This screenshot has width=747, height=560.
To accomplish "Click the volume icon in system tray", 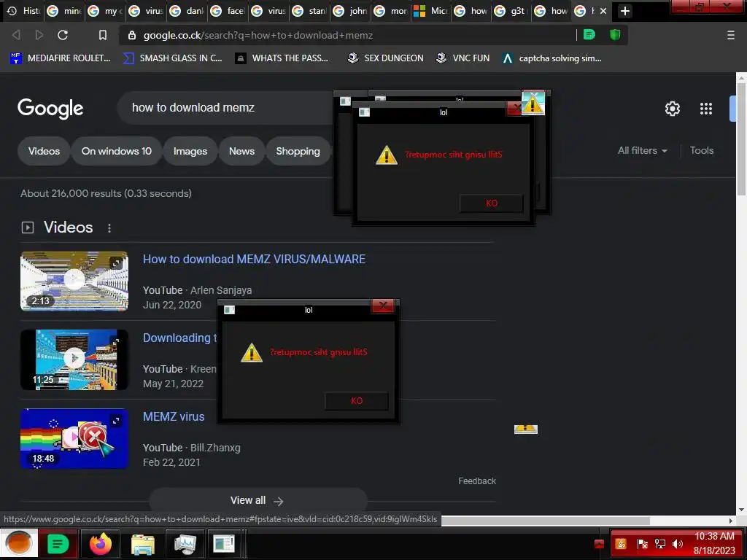I will (x=677, y=544).
